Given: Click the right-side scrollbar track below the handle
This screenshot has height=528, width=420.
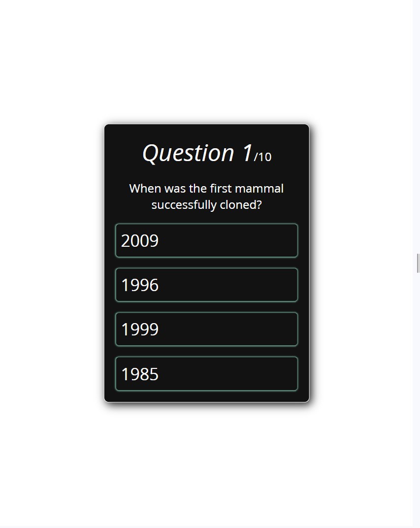Looking at the screenshot, I should click(416, 400).
